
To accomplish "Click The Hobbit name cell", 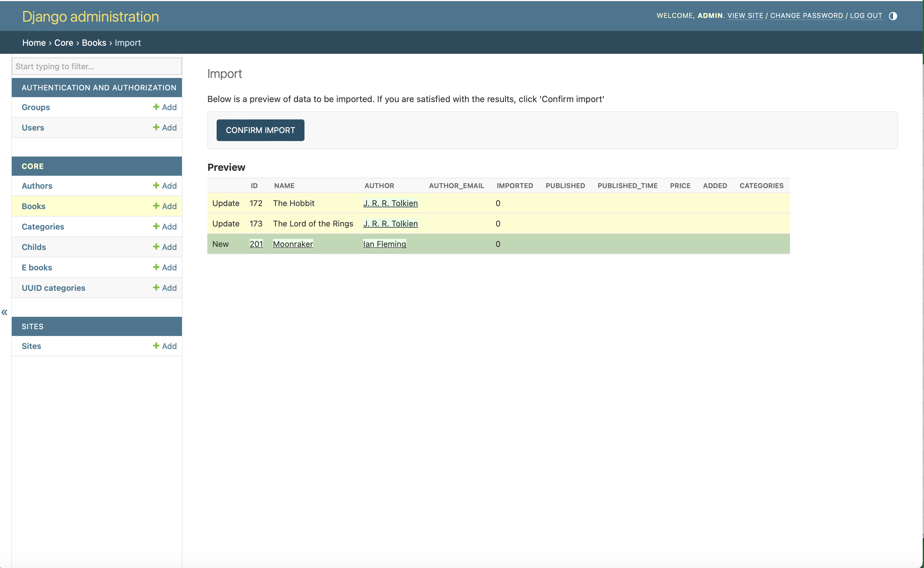I will coord(293,203).
